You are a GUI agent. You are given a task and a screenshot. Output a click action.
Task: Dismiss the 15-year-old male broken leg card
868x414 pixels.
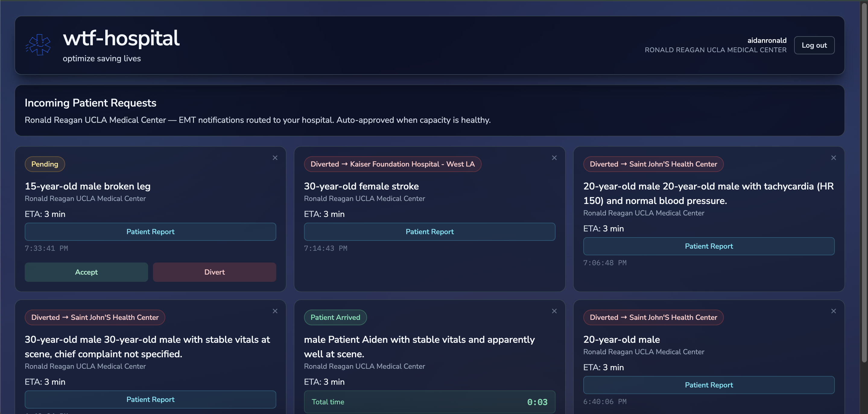(x=275, y=158)
